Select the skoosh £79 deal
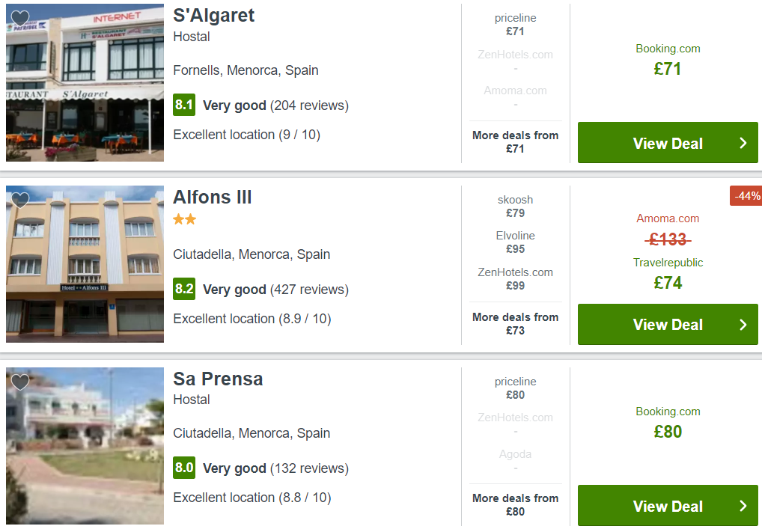762x532 pixels. point(515,206)
